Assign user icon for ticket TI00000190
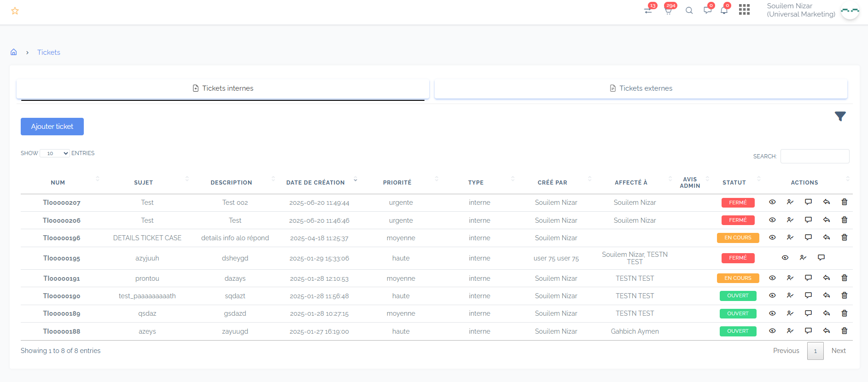 (790, 295)
